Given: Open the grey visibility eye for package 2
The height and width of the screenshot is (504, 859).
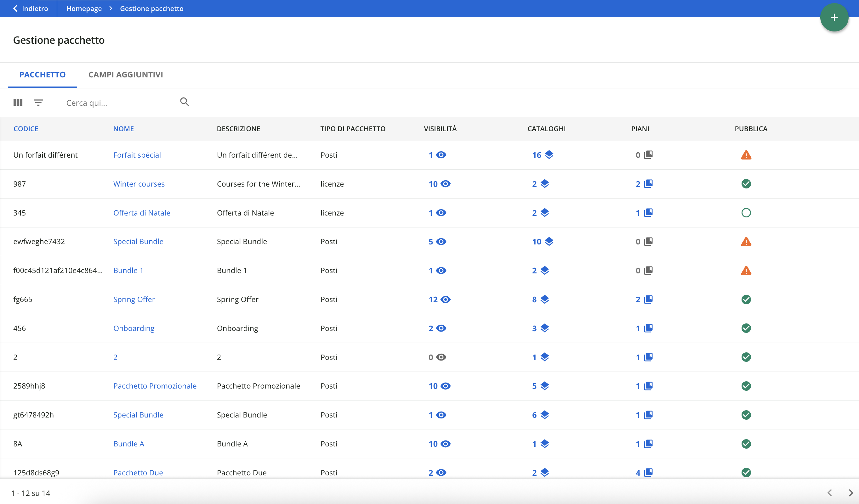Looking at the screenshot, I should [x=441, y=357].
